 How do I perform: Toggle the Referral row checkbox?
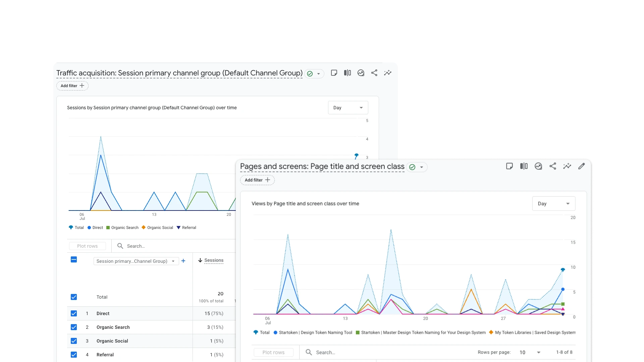click(x=74, y=355)
